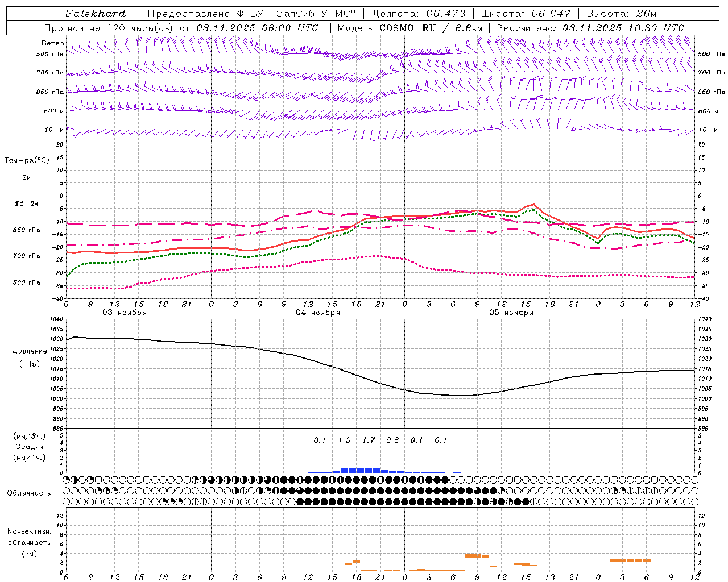
Task: Click the "(гПа)" unit under Давление
Action: (30, 364)
